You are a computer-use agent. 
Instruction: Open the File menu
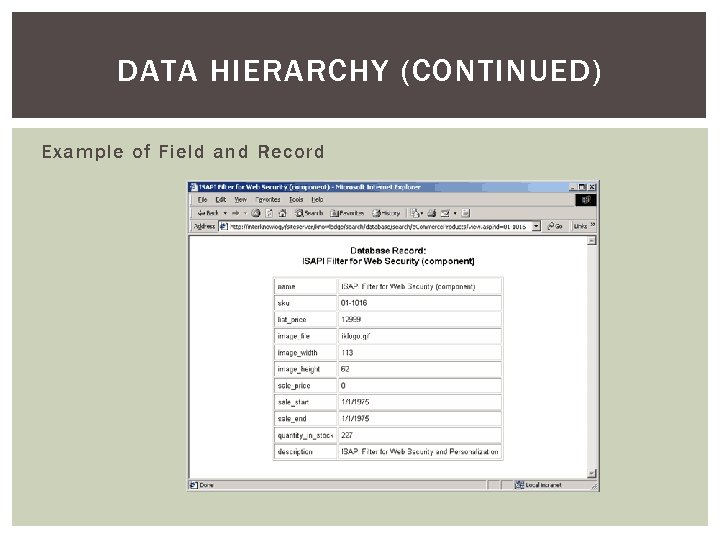coord(202,200)
